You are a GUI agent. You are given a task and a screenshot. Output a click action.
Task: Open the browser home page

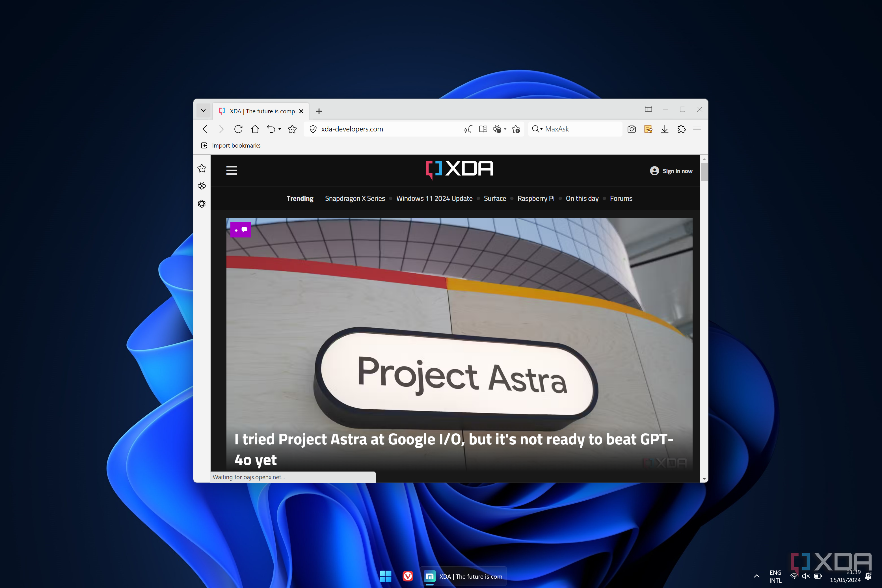point(255,129)
